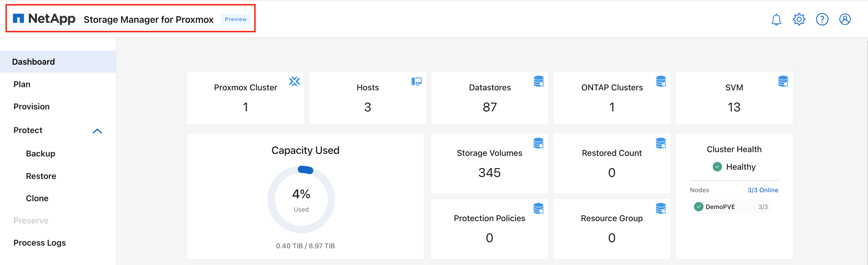This screenshot has height=265, width=868.
Task: Open the Backup section
Action: click(x=40, y=153)
